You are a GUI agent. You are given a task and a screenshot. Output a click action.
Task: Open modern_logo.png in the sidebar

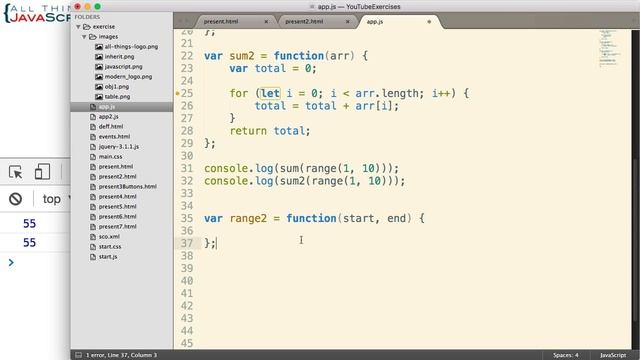pos(128,77)
